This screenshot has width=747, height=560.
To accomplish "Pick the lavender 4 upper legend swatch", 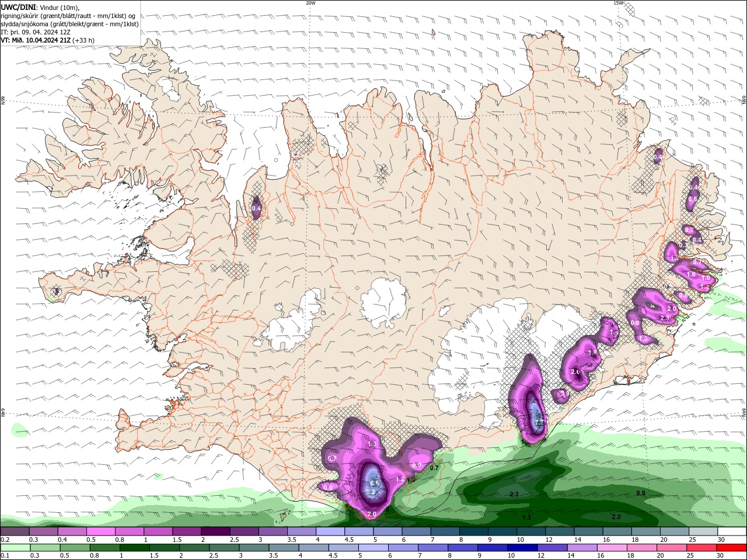I will point(330,531).
